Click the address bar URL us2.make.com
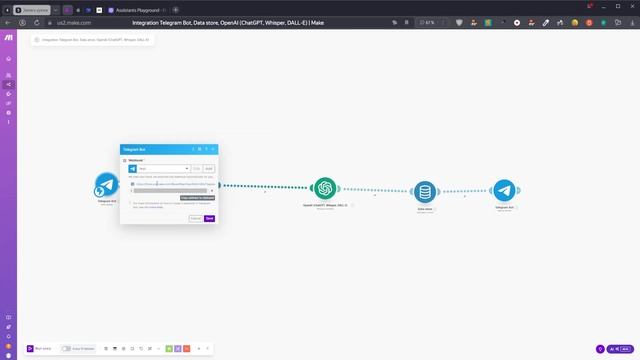Viewport: 640px width, 360px height. [x=74, y=23]
